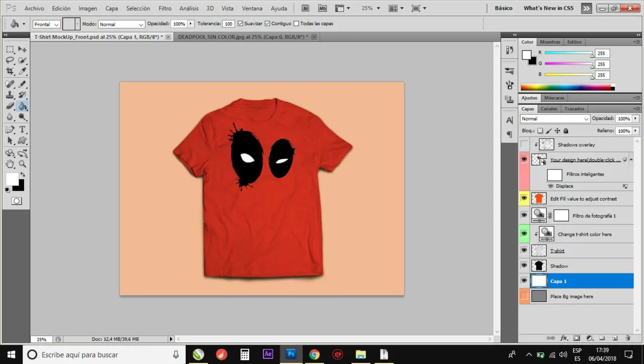Select the History Brush tool
Image resolution: width=644 pixels, height=364 pixels.
point(23,95)
